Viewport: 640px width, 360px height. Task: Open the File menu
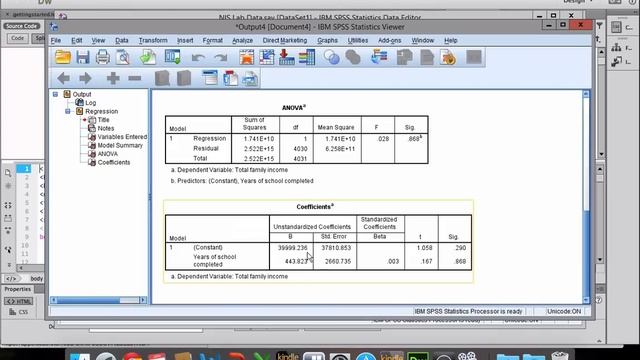tap(56, 40)
